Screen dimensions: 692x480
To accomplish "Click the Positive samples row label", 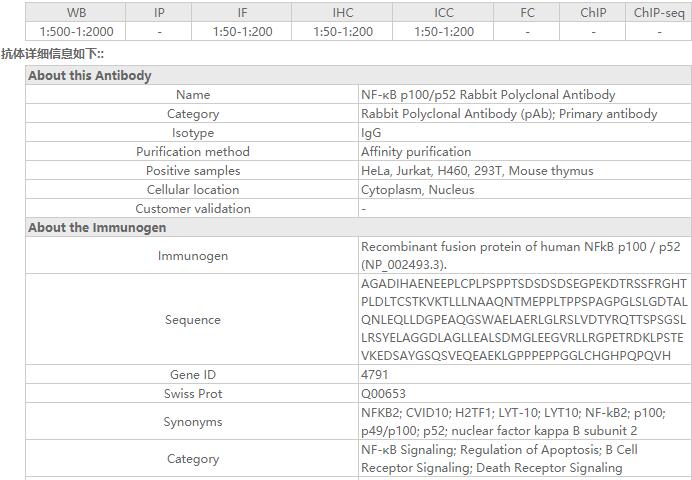I will [193, 171].
